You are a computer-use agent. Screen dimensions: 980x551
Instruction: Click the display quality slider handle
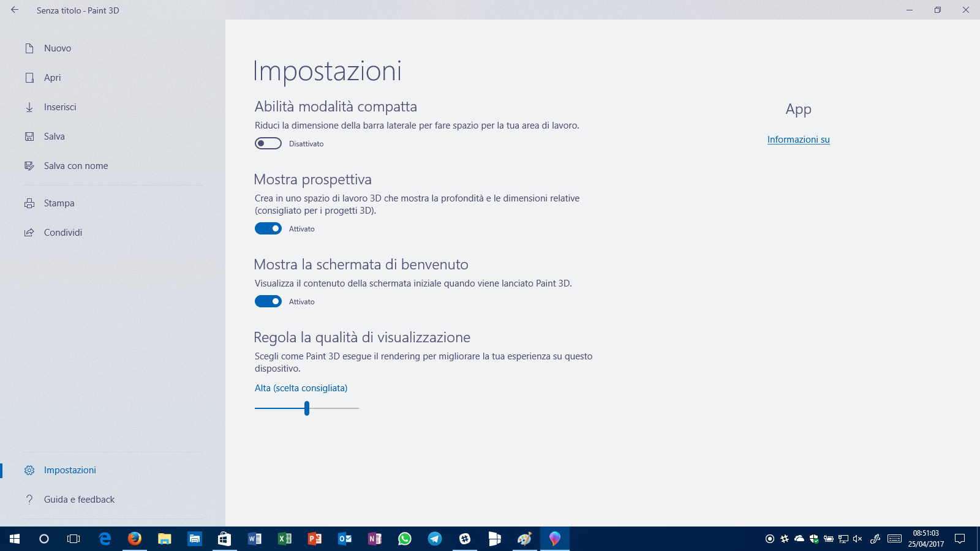[x=307, y=408]
